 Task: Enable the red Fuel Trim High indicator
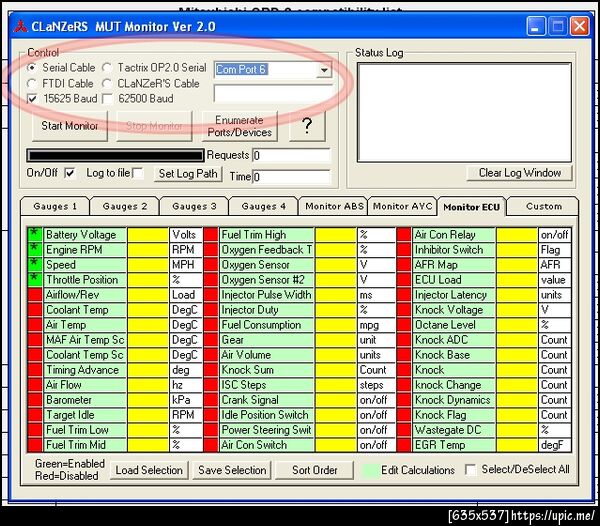click(x=211, y=235)
